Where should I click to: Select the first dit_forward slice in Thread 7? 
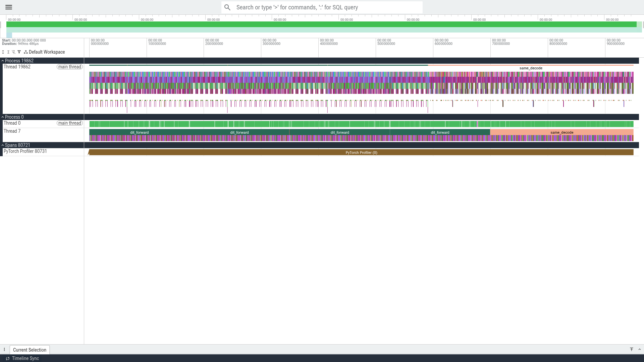tap(140, 132)
